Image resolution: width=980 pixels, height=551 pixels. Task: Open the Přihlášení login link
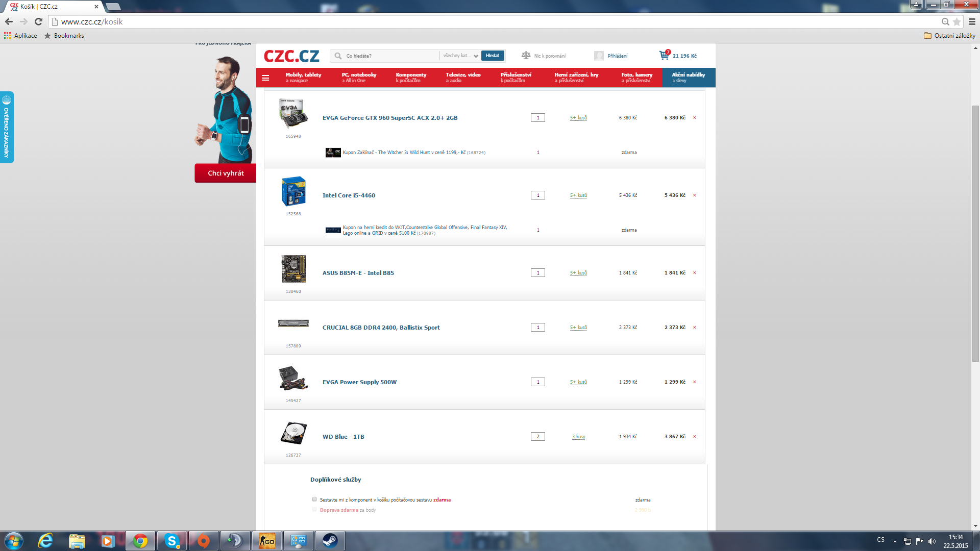coord(618,56)
